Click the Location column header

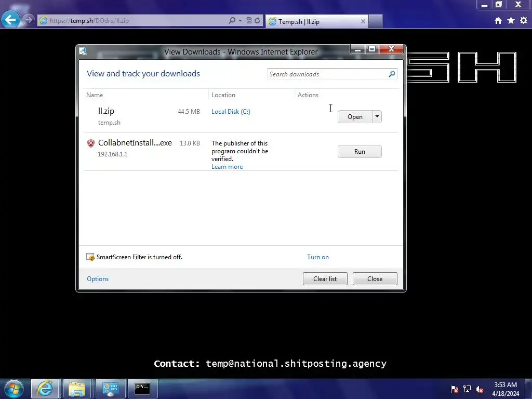(x=223, y=95)
